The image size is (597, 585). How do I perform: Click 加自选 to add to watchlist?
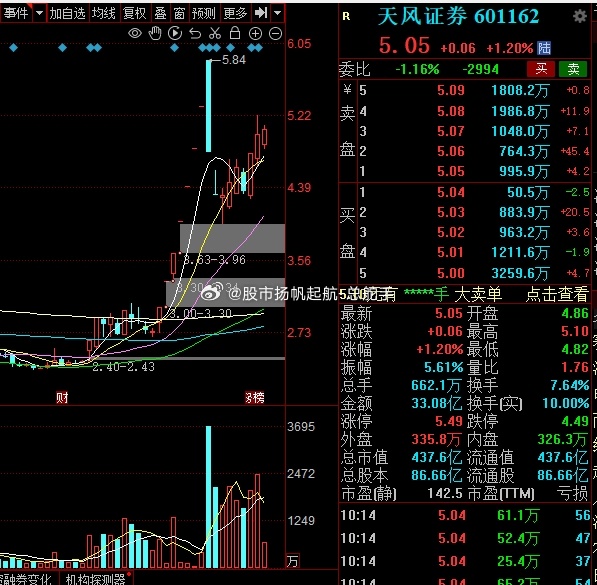pos(67,13)
